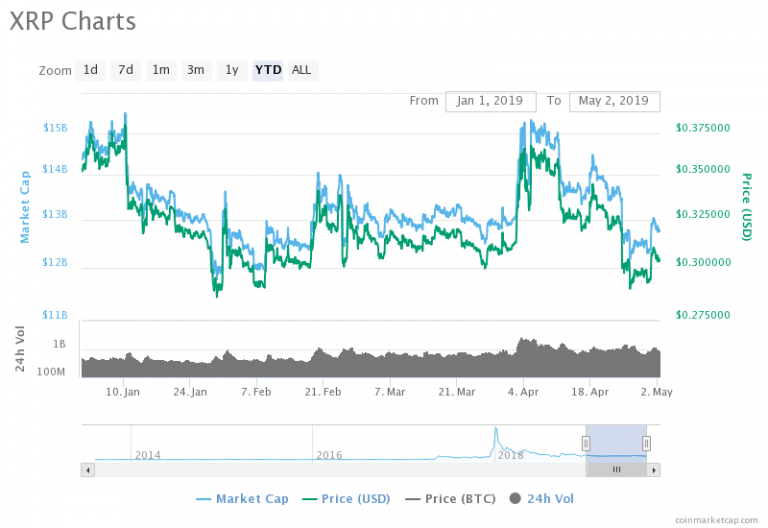Click the highlighted navigator selection area
768x528 pixels.
point(616,443)
